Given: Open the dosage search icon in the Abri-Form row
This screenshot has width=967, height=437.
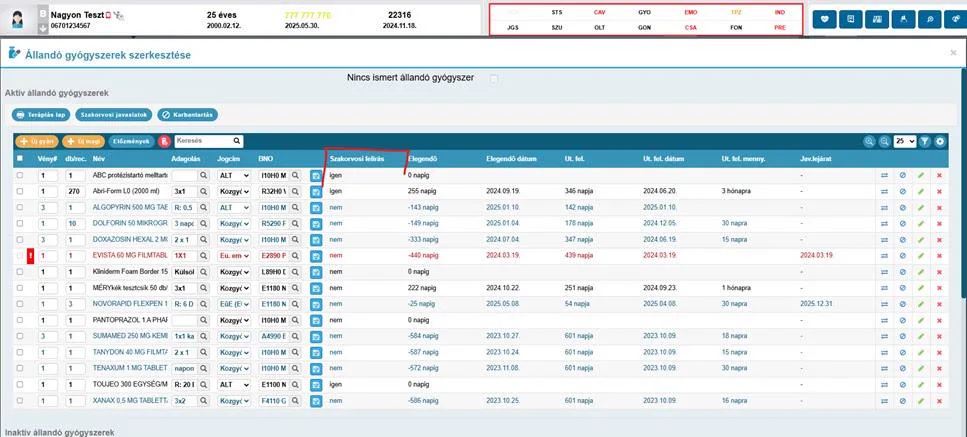Looking at the screenshot, I should pyautogui.click(x=204, y=192).
